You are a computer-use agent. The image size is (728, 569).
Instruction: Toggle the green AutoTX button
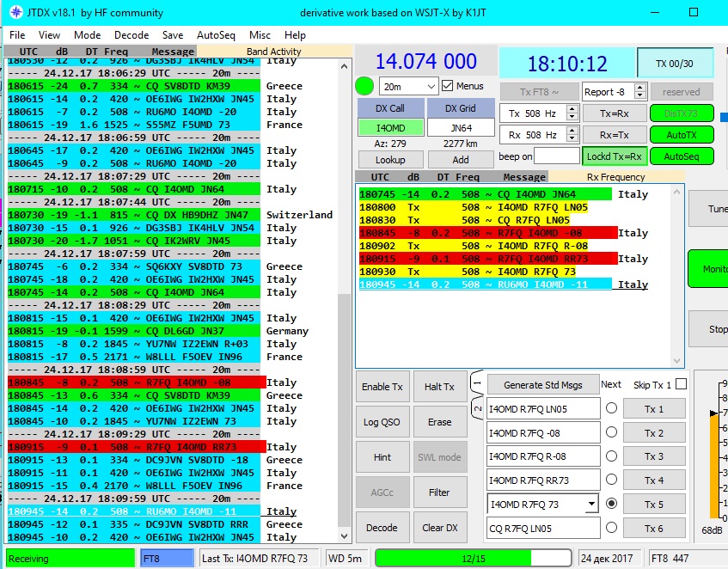point(682,135)
